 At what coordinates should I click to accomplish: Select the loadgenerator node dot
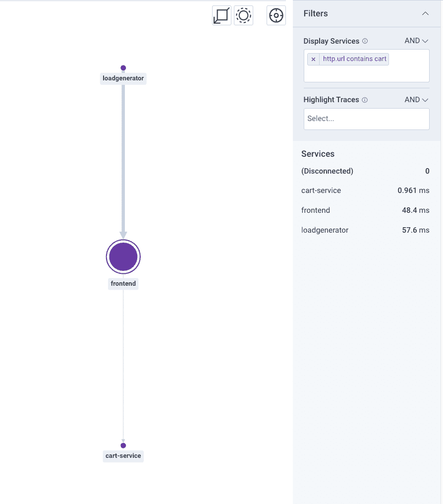tap(123, 68)
